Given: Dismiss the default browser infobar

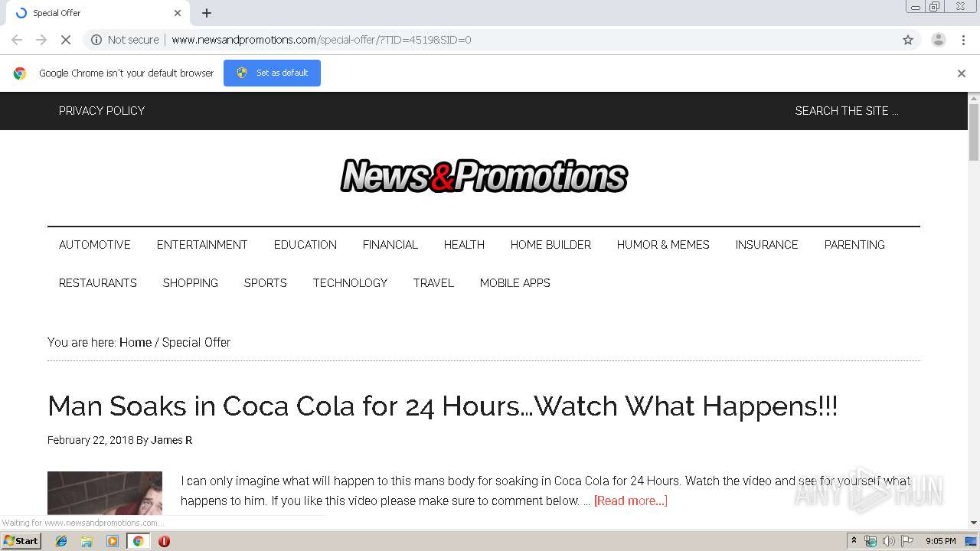Looking at the screenshot, I should point(962,73).
